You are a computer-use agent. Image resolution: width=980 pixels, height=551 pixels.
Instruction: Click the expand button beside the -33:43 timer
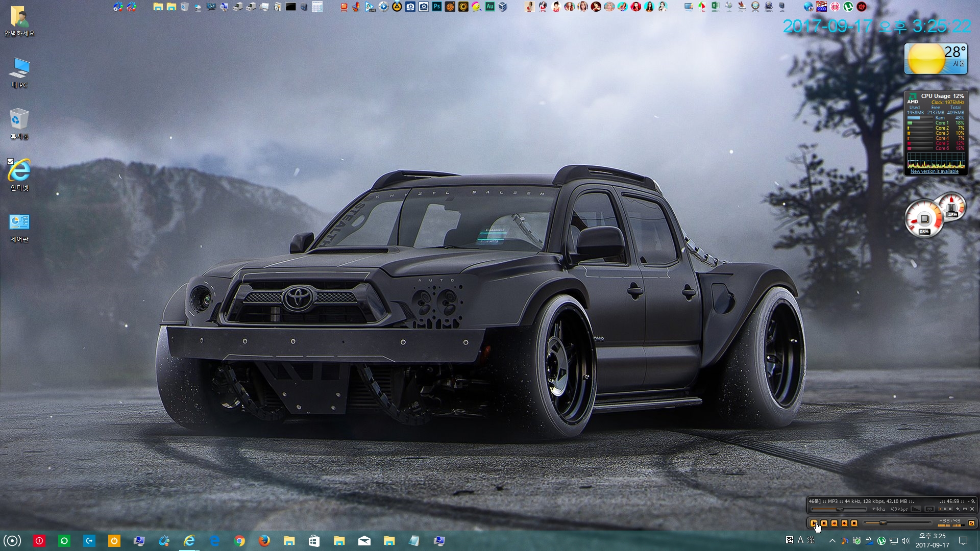(971, 523)
